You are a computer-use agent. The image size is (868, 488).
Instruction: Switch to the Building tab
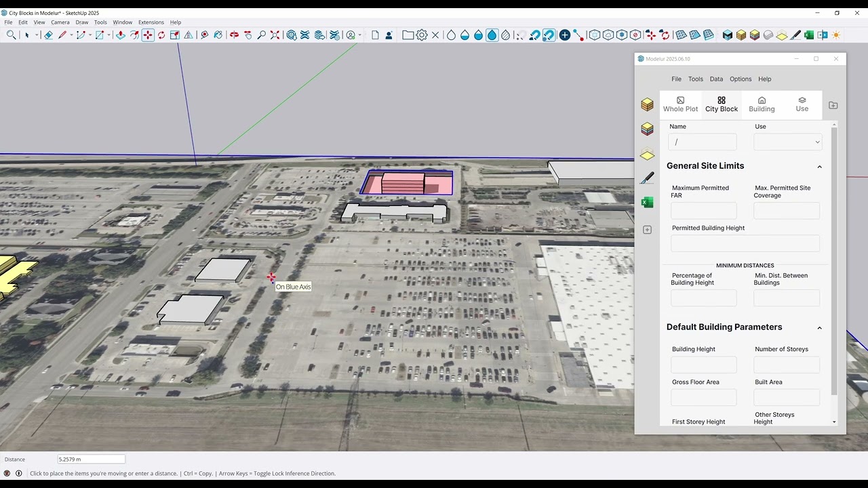(x=762, y=104)
